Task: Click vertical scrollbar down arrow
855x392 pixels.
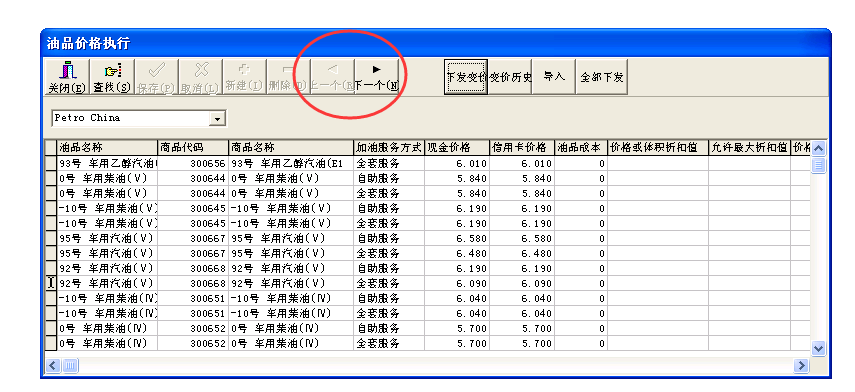Action: [818, 347]
